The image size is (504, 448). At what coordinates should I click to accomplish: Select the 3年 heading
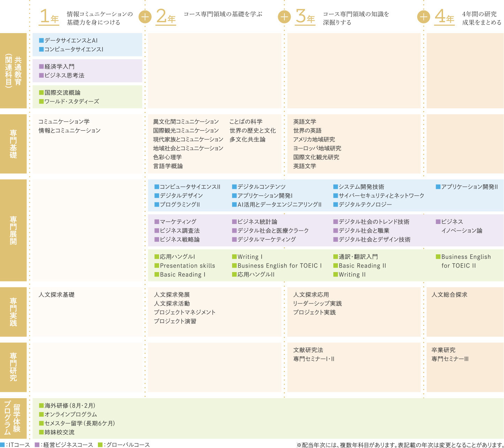tap(305, 17)
